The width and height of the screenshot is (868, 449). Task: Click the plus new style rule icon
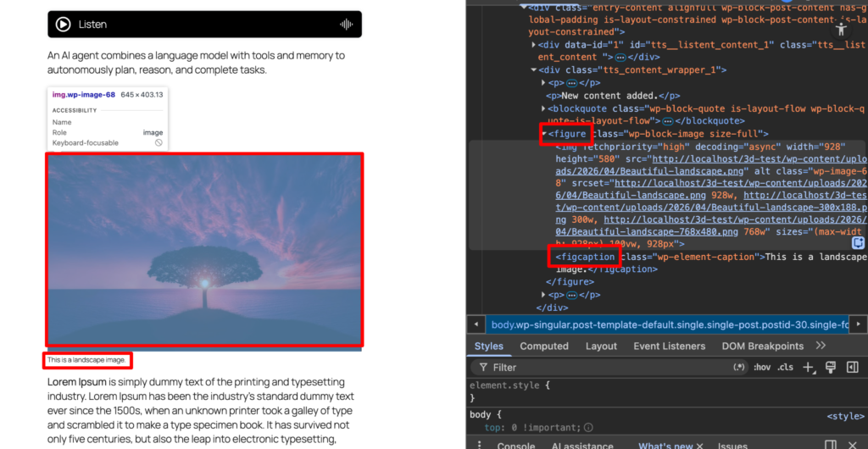pos(809,367)
